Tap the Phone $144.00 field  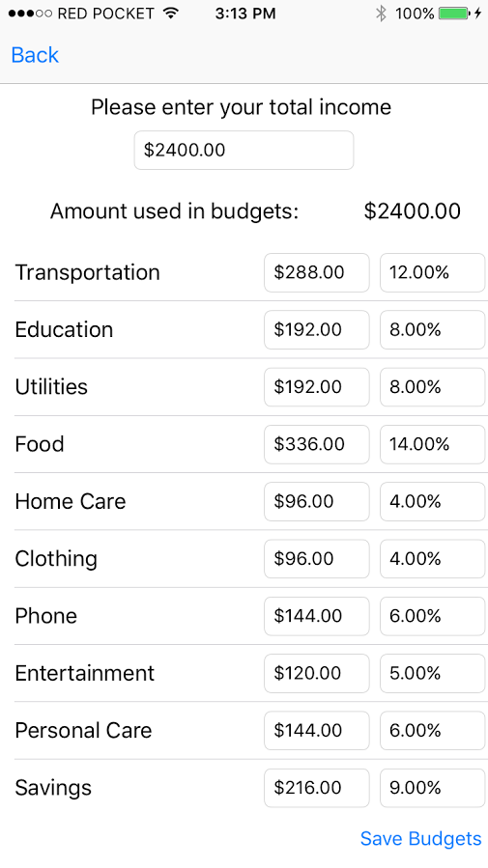click(317, 616)
